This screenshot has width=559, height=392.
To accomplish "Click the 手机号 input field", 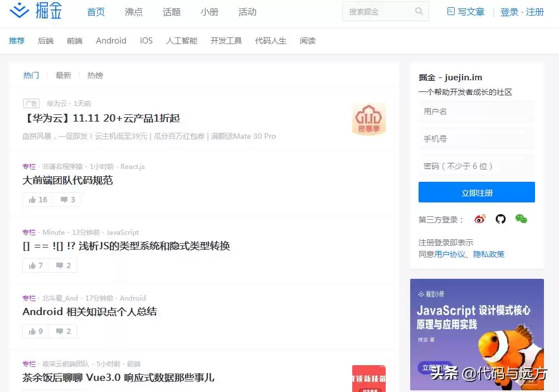I will click(477, 138).
